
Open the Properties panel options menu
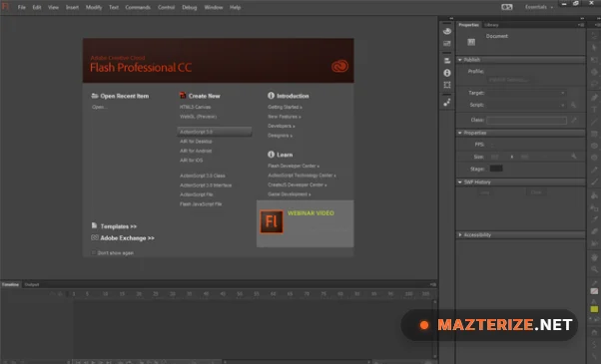tap(581, 25)
